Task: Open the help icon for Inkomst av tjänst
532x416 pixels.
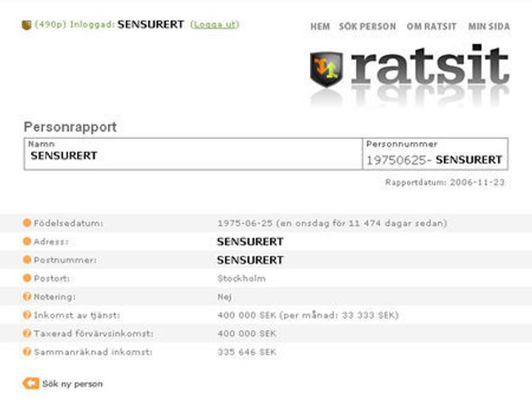Action: [27, 315]
